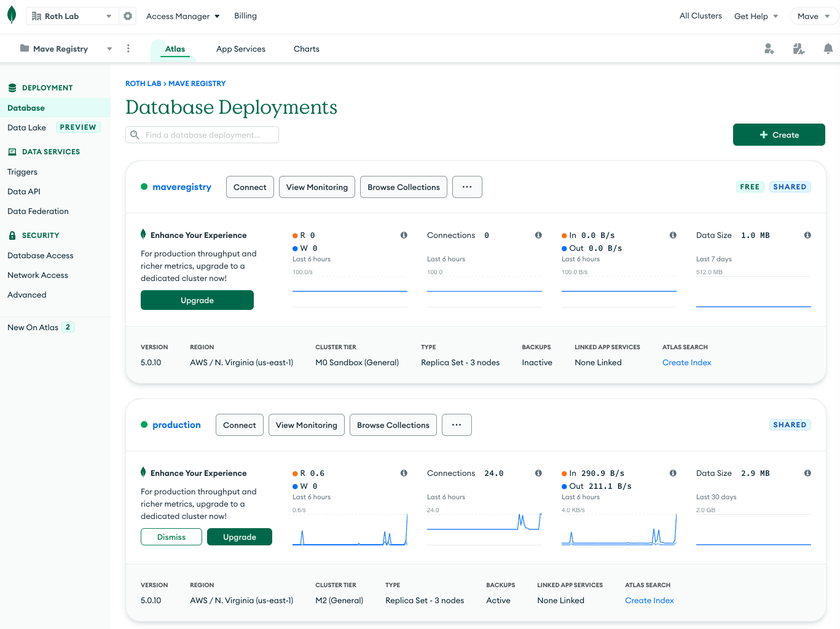The width and height of the screenshot is (840, 629).
Task: Click the MAVE REGISTRY breadcrumb link
Action: (x=197, y=84)
